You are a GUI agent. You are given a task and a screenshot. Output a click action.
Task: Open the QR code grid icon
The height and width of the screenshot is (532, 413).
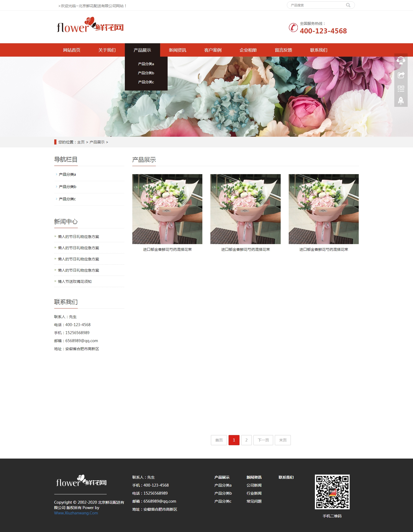tap(401, 88)
